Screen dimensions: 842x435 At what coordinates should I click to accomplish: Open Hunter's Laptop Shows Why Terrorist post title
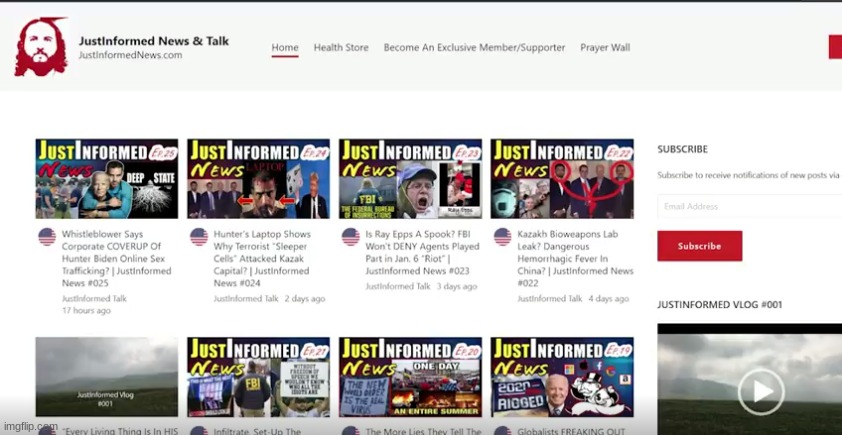click(x=262, y=258)
